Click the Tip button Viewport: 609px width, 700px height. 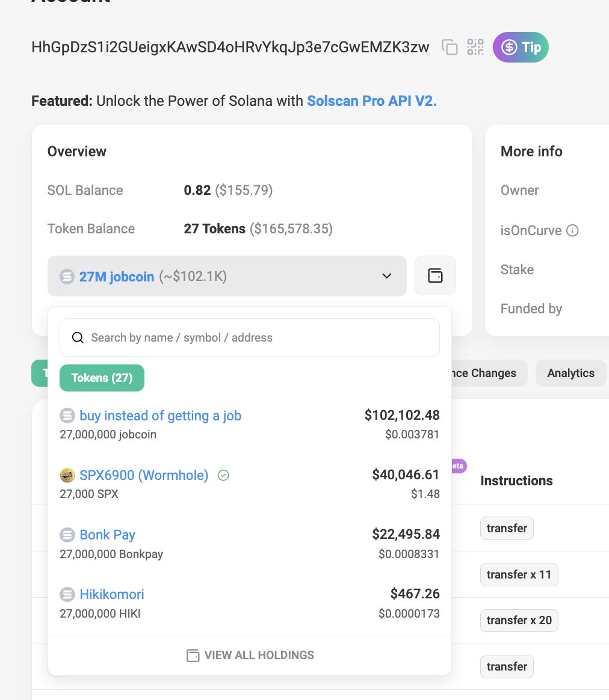point(521,47)
